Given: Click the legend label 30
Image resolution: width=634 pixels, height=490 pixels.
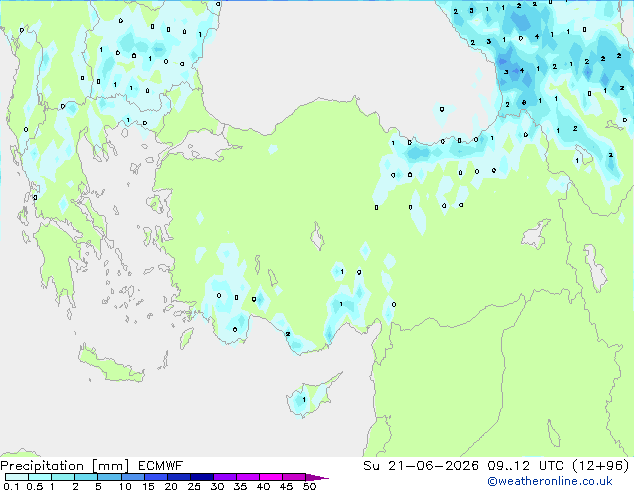Looking at the screenshot, I should click(217, 486).
